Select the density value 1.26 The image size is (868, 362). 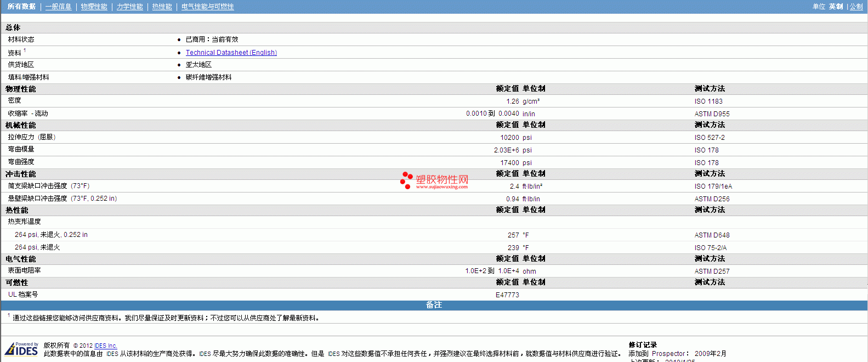(513, 101)
